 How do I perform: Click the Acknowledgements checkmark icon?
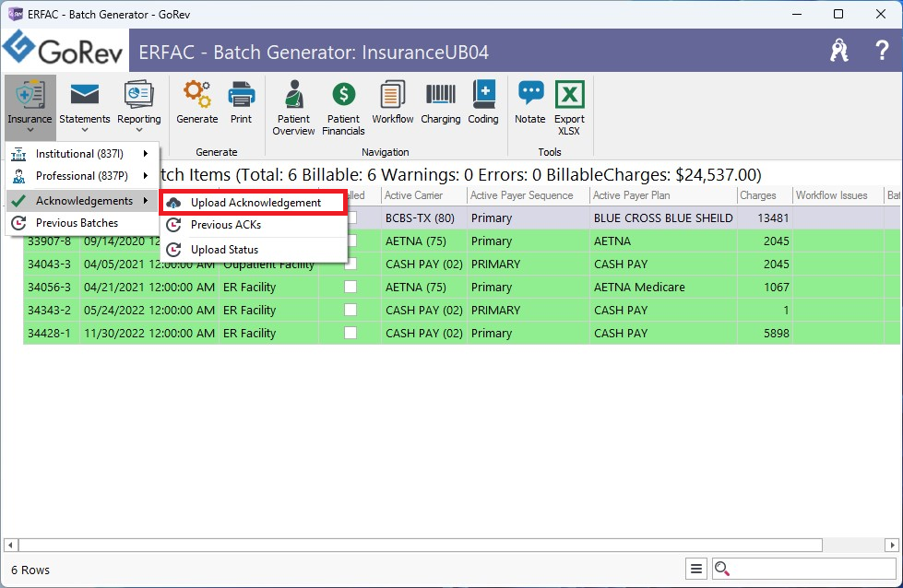(19, 201)
